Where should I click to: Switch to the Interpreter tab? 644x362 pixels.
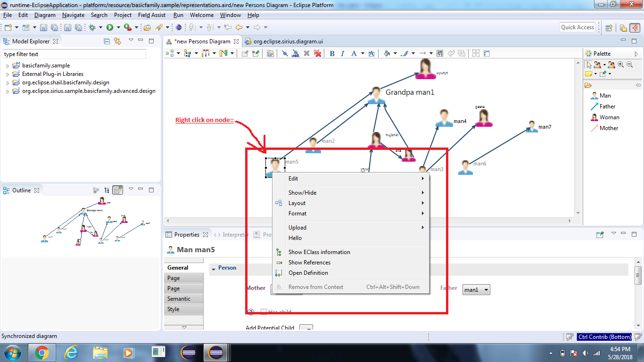[231, 235]
